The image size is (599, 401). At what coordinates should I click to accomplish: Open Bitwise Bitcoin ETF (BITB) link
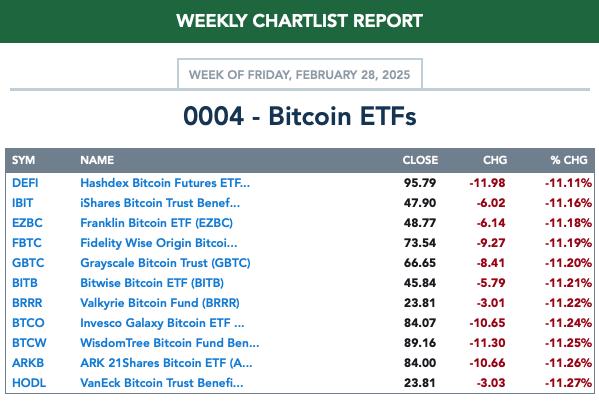tap(152, 283)
